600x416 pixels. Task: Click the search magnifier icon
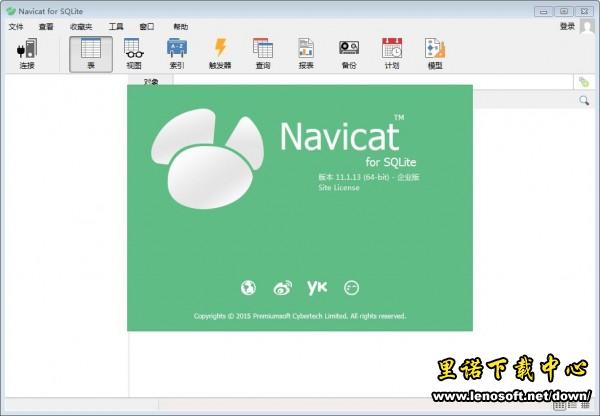584,100
